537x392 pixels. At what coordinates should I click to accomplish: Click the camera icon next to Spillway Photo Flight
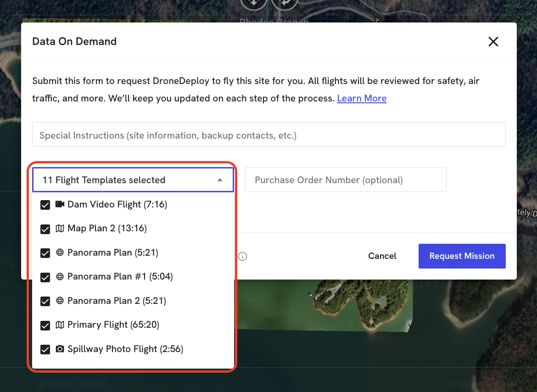point(60,349)
